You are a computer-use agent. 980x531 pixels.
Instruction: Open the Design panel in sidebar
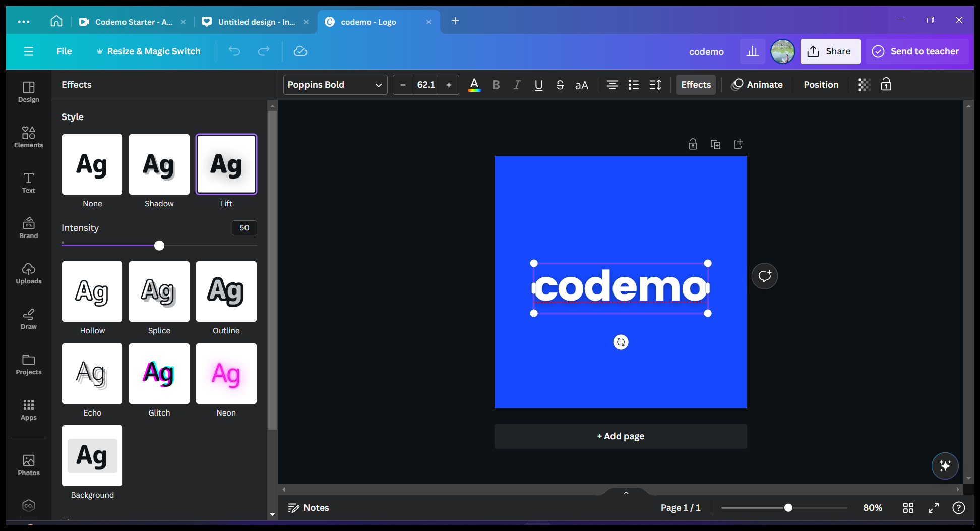click(29, 92)
